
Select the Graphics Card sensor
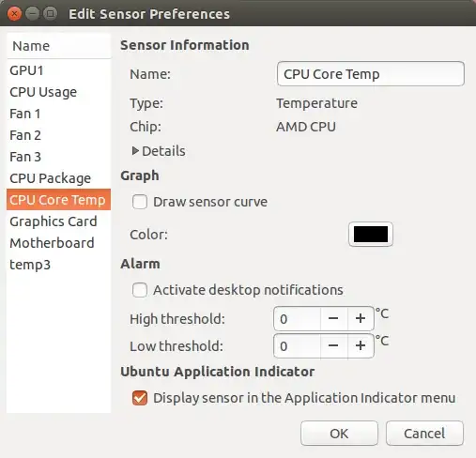pos(58,221)
